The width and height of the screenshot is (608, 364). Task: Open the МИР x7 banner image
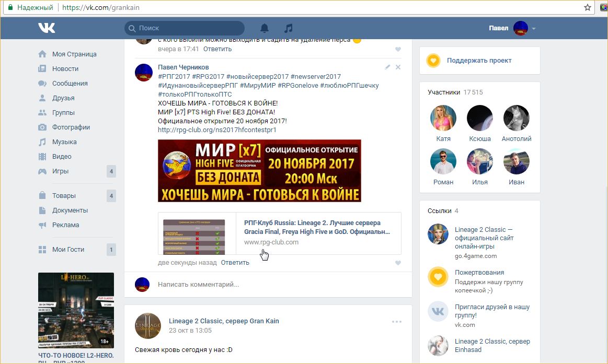pos(259,171)
